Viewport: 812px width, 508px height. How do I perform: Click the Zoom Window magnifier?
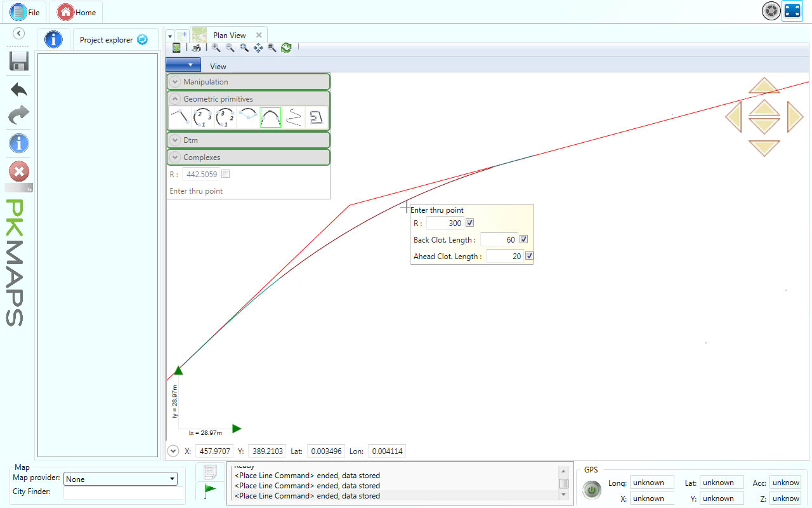point(244,48)
